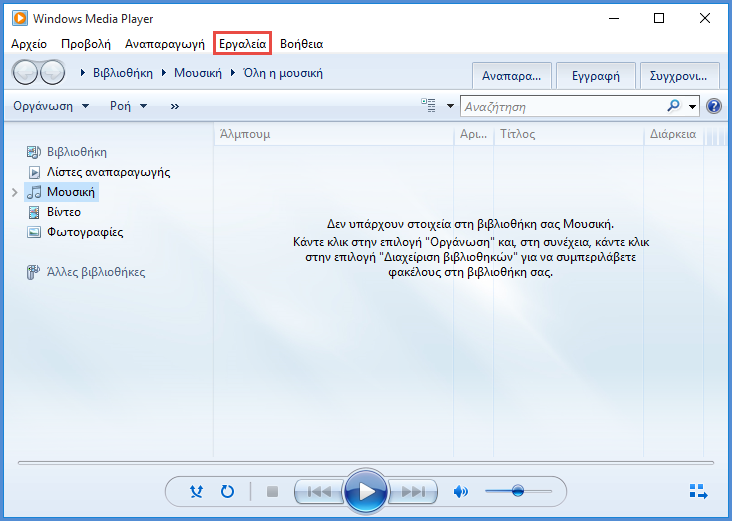The width and height of the screenshot is (732, 521).
Task: Expand the arrow before the Μουσική breadcrumb
Action: click(x=164, y=73)
